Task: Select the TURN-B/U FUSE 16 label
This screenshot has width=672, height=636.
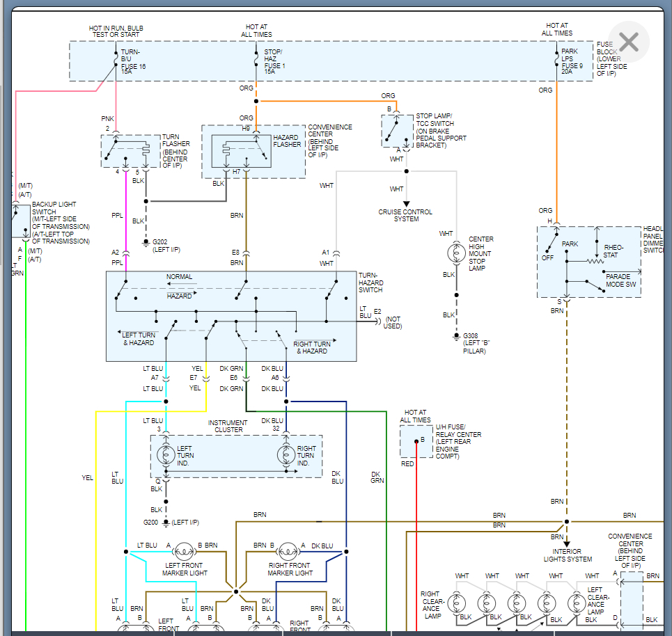Action: pyautogui.click(x=133, y=62)
